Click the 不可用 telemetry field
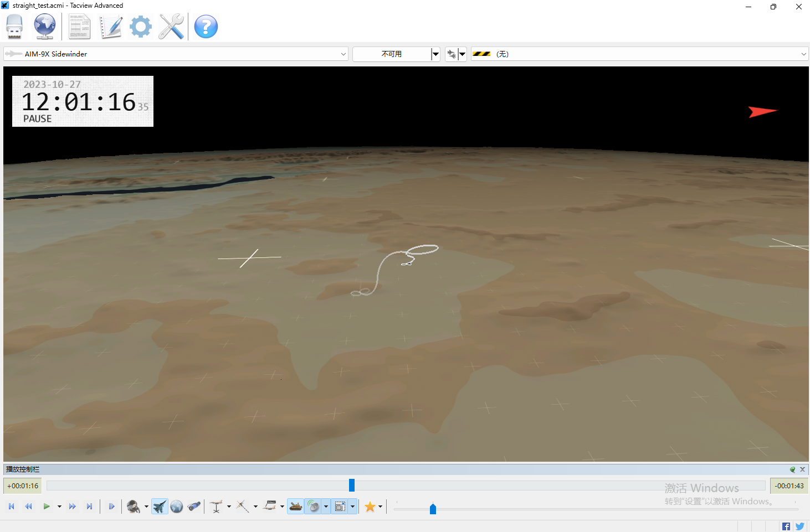The image size is (810, 532). 392,54
